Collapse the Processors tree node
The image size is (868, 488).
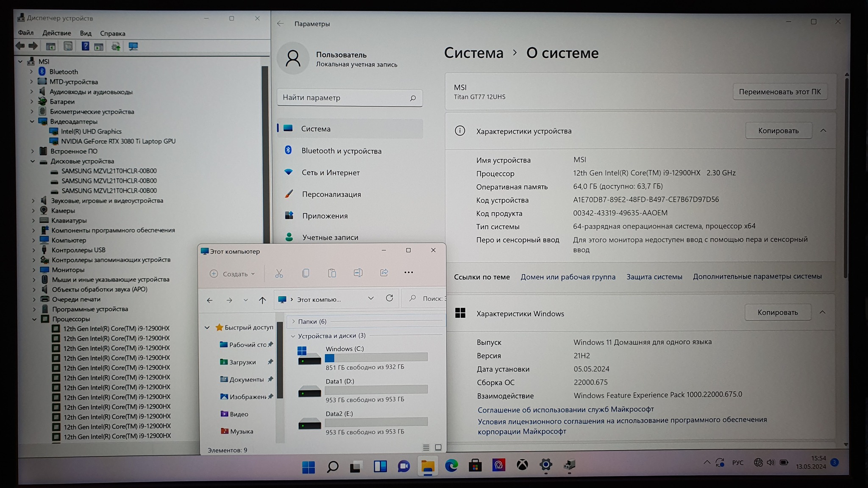[x=34, y=319]
